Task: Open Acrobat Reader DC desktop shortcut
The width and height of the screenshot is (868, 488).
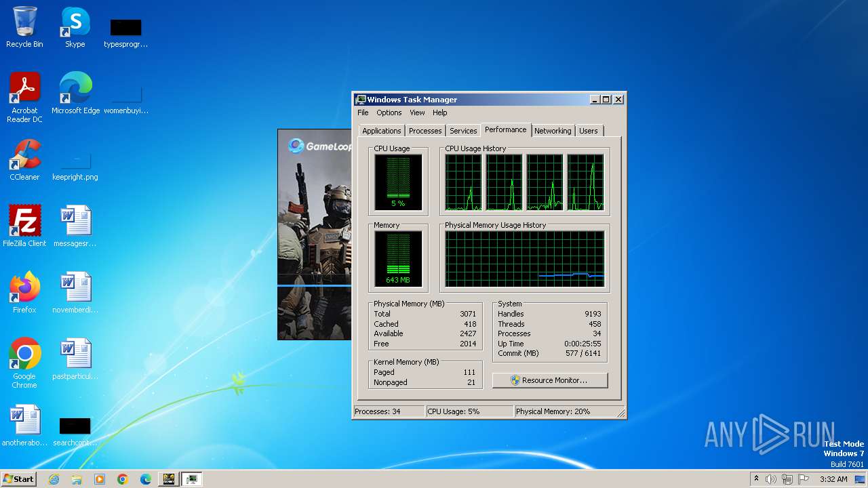Action: (24, 97)
